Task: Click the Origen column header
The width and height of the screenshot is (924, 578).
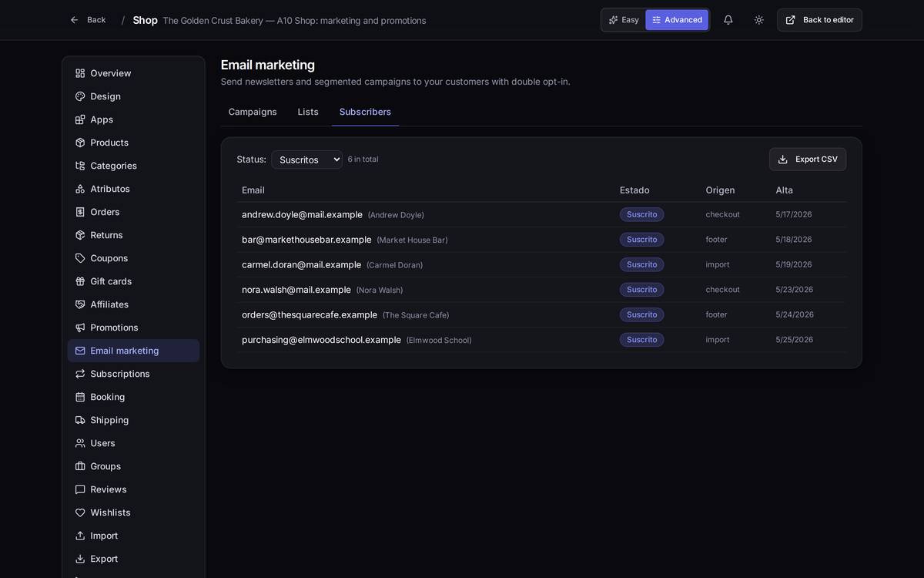Action: 720,190
